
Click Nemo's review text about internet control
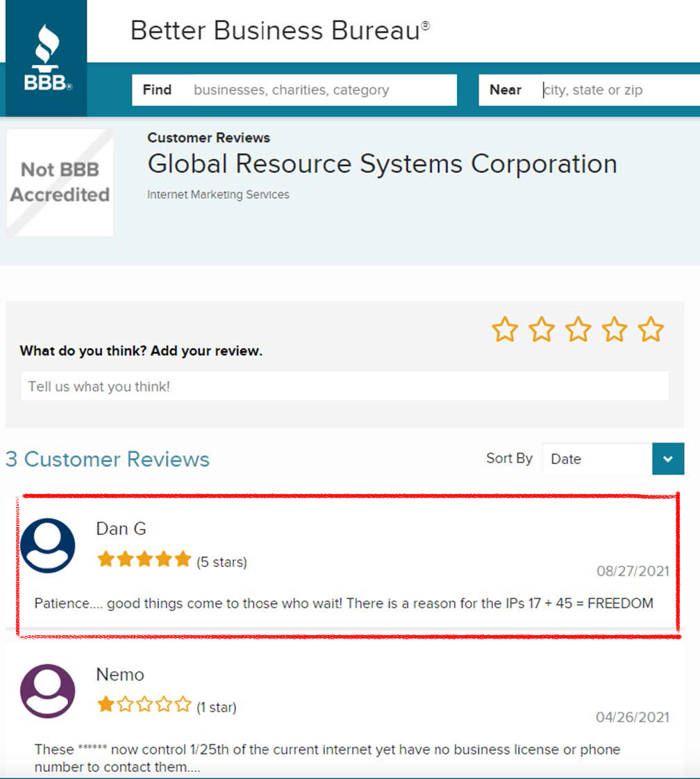pyautogui.click(x=327, y=757)
